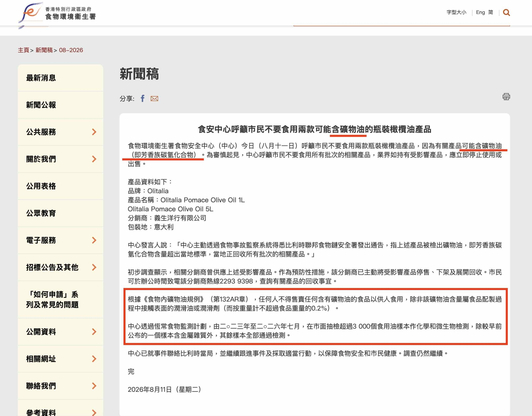Switch to Simplified Chinese 简
The image size is (532, 416).
(x=491, y=12)
